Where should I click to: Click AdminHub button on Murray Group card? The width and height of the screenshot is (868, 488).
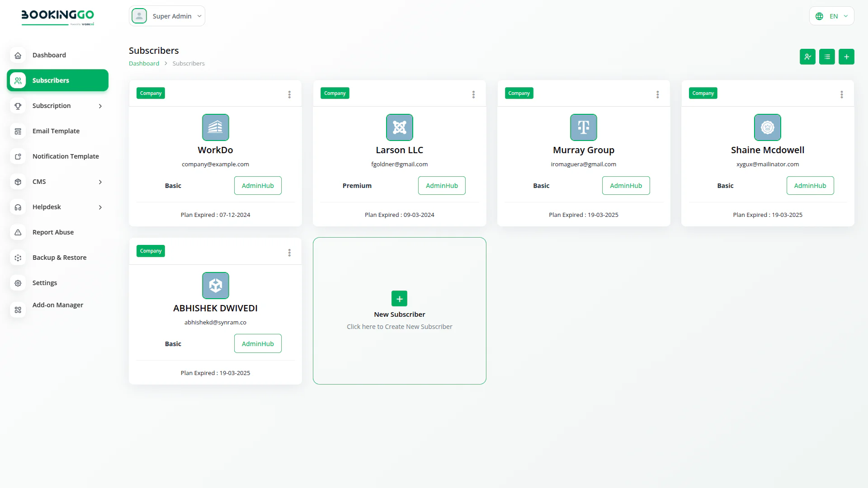pos(626,186)
